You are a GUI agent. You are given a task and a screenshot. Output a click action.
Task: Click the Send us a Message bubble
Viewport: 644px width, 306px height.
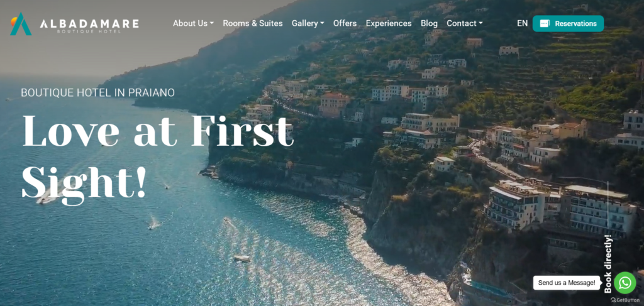(x=567, y=283)
